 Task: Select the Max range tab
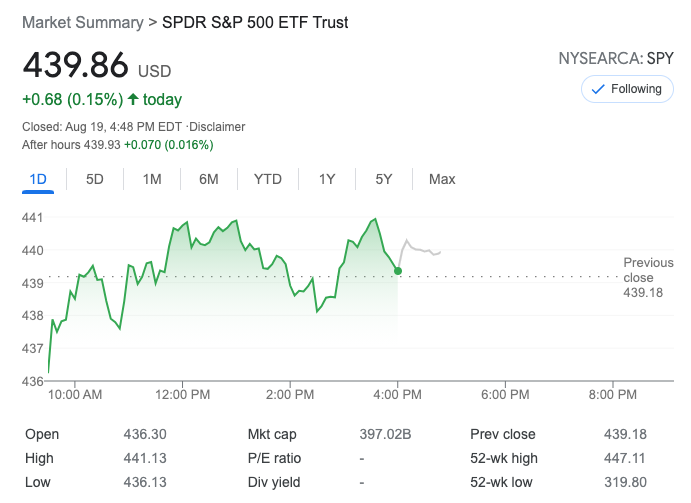[x=442, y=179]
